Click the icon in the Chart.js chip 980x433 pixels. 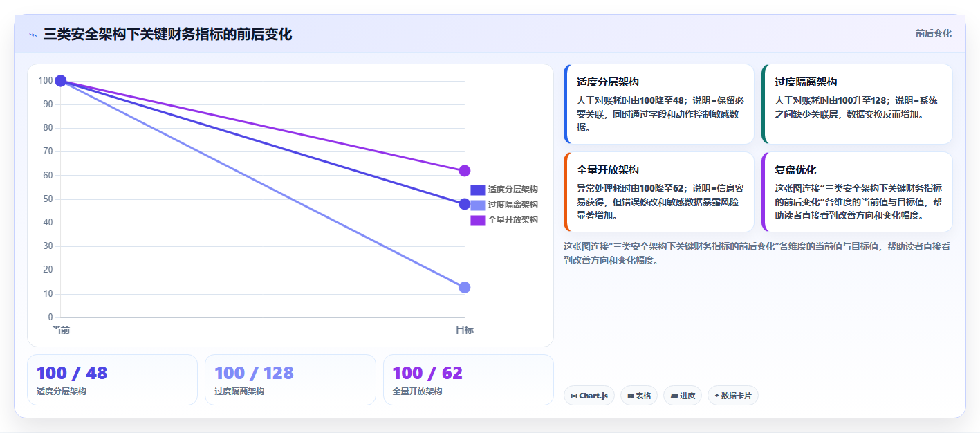(574, 396)
